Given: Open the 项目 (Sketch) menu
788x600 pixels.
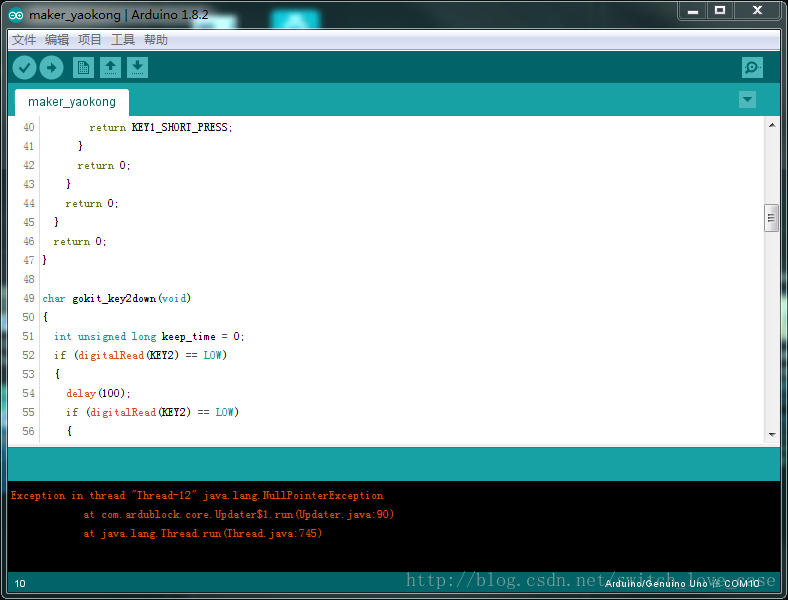Looking at the screenshot, I should click(x=90, y=40).
